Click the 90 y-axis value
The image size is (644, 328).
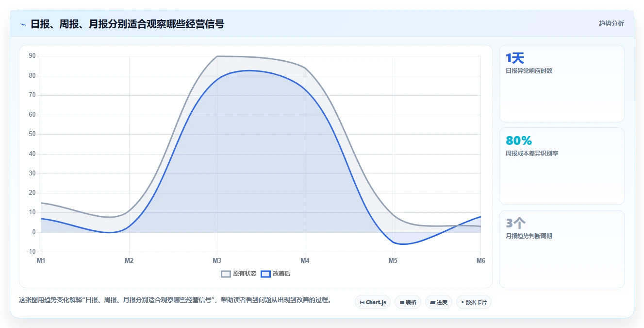click(33, 56)
